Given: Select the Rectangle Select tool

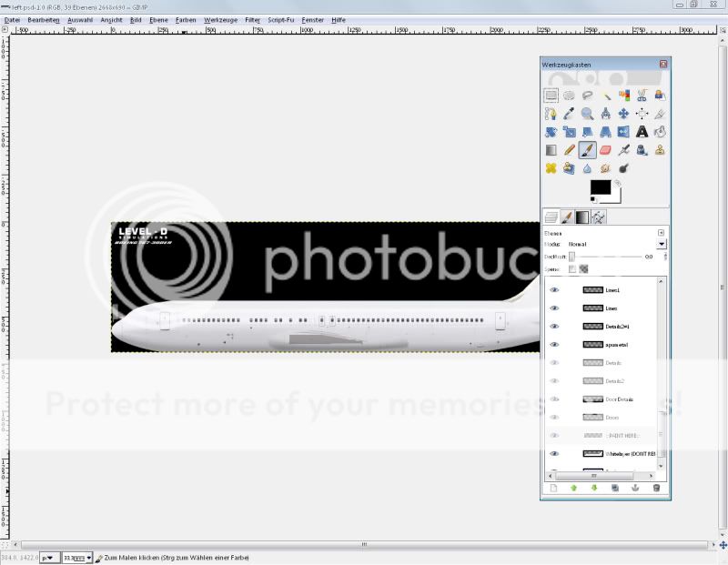Looking at the screenshot, I should point(551,96).
